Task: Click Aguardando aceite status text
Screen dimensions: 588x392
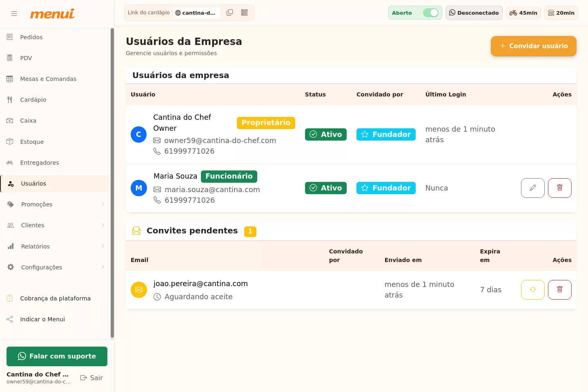Action: pos(198,297)
